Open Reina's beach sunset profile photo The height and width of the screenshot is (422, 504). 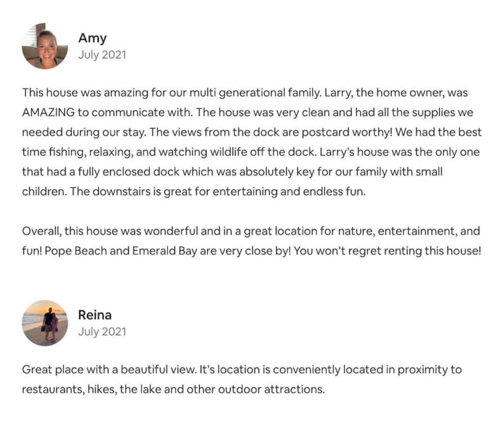45,323
